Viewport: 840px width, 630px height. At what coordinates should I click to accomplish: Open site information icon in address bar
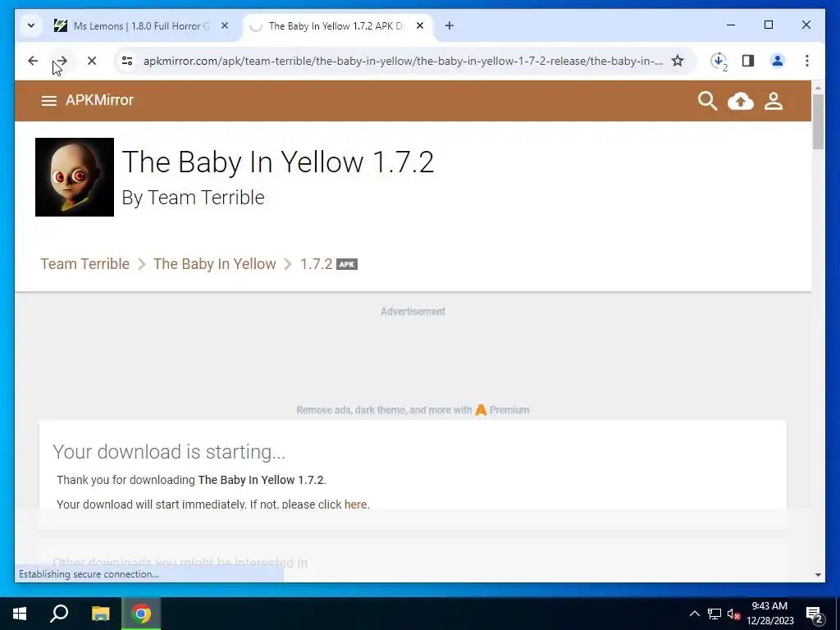point(127,61)
